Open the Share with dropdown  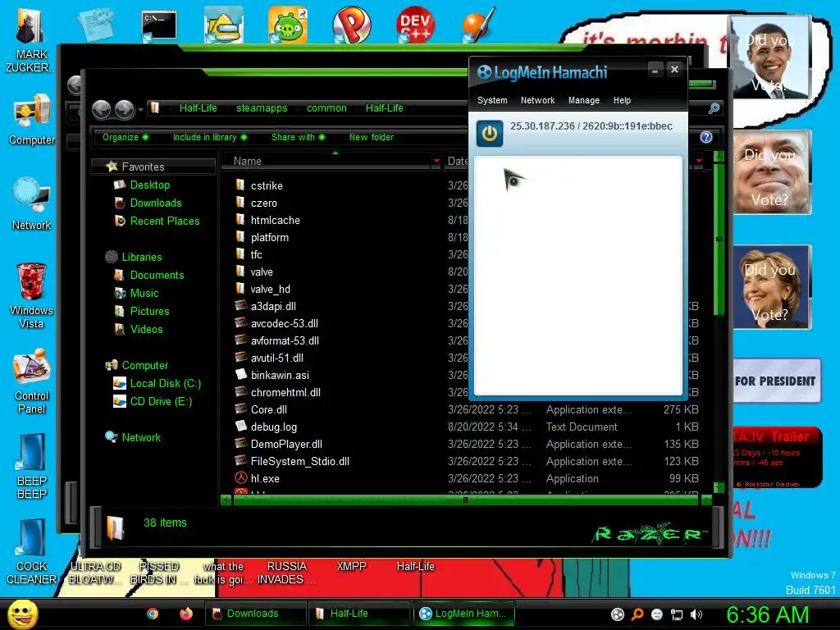point(298,137)
